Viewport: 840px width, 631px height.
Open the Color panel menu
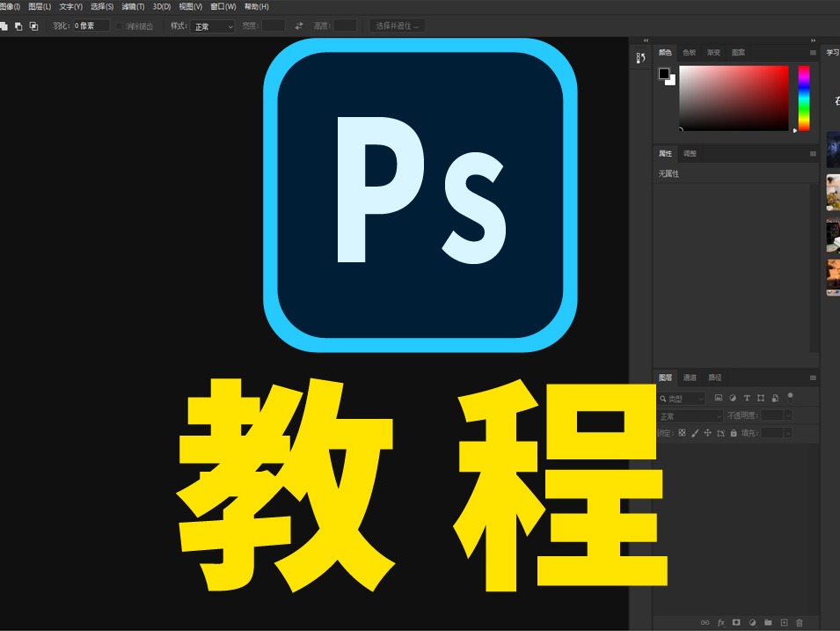point(813,52)
